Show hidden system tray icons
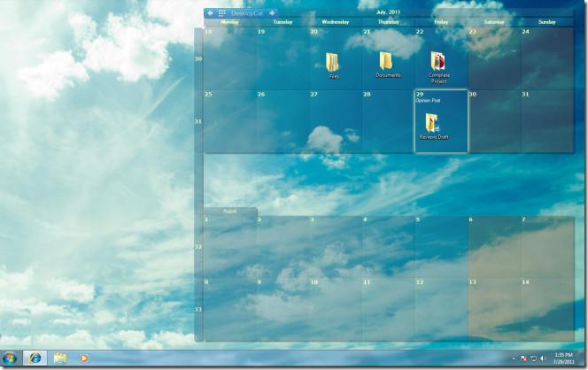This screenshot has width=588, height=370. 514,358
